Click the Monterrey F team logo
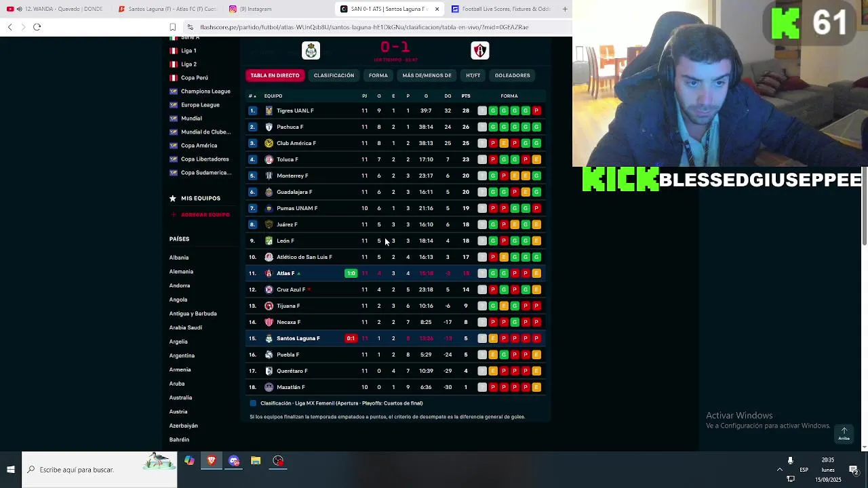Screen dimensions: 868x488 (x=269, y=176)
